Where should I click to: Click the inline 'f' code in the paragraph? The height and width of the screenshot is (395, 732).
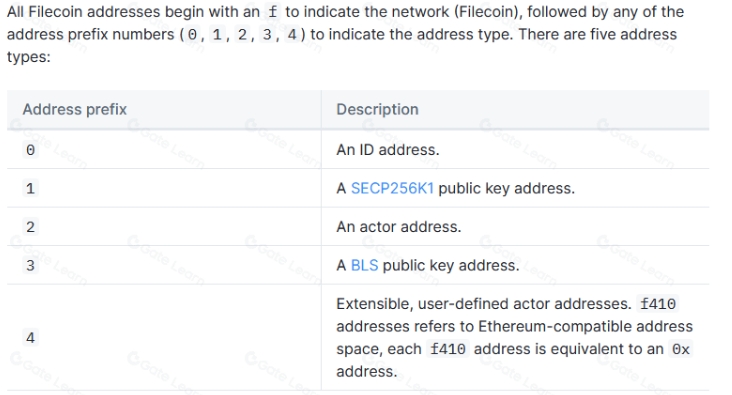point(273,12)
